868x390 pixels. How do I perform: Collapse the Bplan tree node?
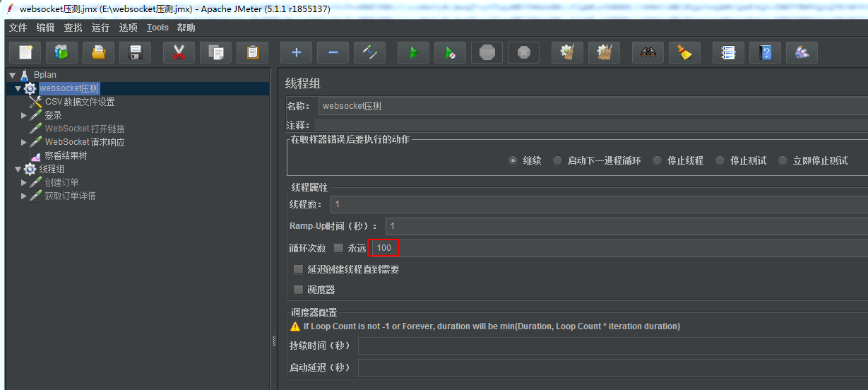point(12,74)
